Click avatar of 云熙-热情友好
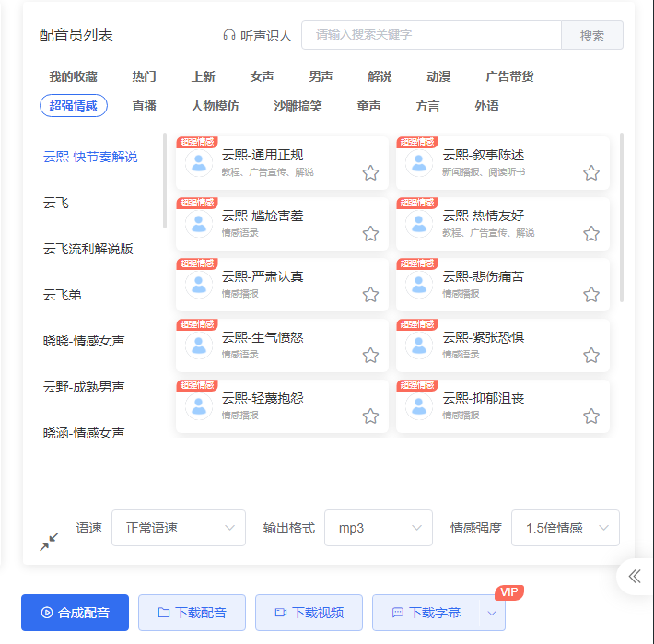The image size is (654, 644). [419, 224]
